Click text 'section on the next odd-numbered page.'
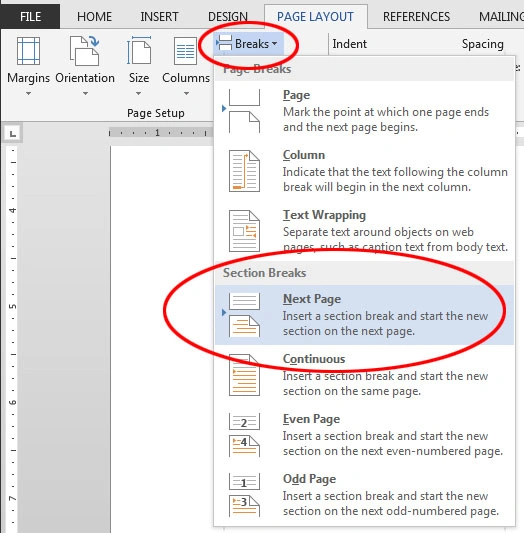Image resolution: width=524 pixels, height=533 pixels. (391, 511)
